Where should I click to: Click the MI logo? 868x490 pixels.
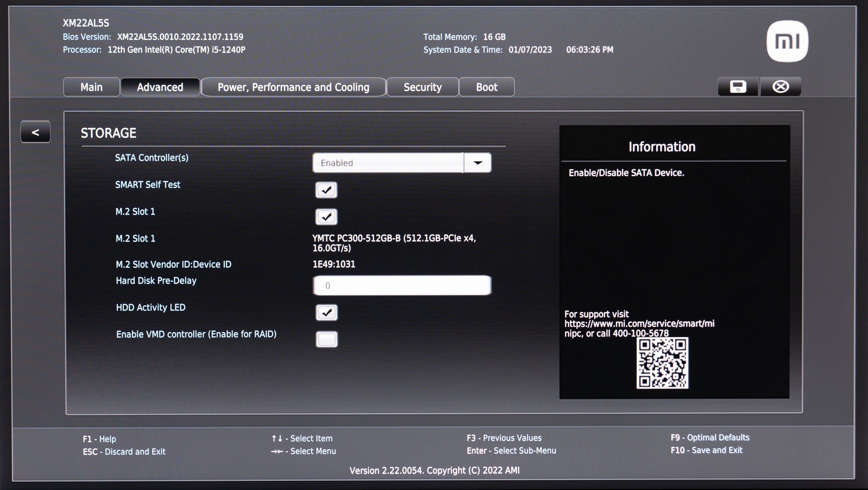tap(787, 41)
